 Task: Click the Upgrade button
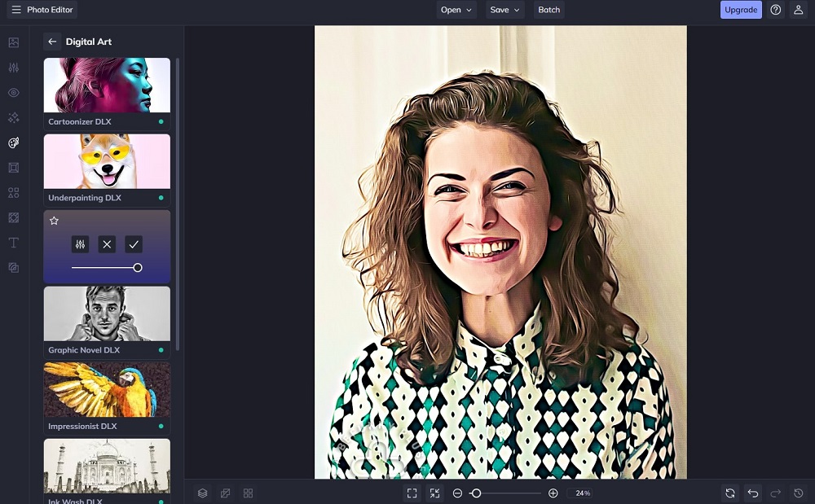point(741,10)
